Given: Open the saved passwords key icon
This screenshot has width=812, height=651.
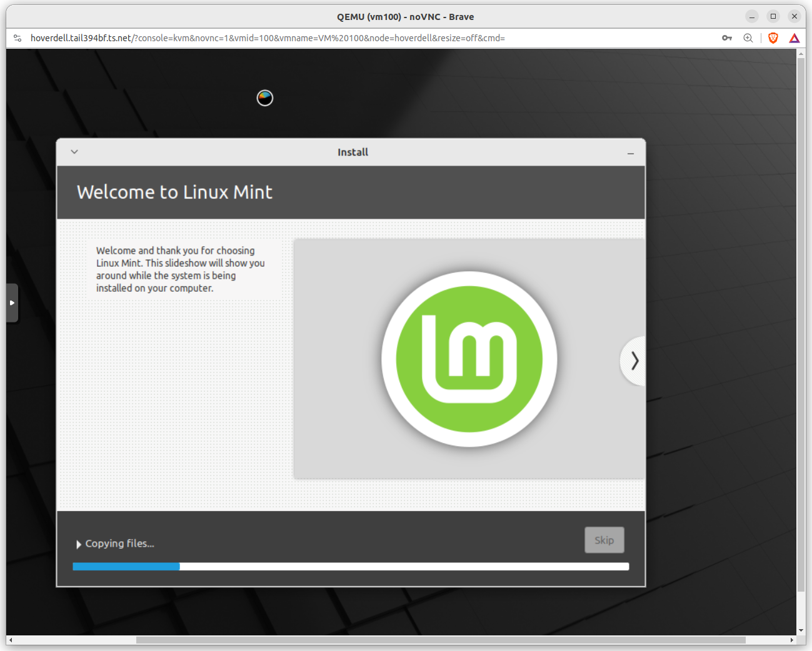Looking at the screenshot, I should coord(726,38).
